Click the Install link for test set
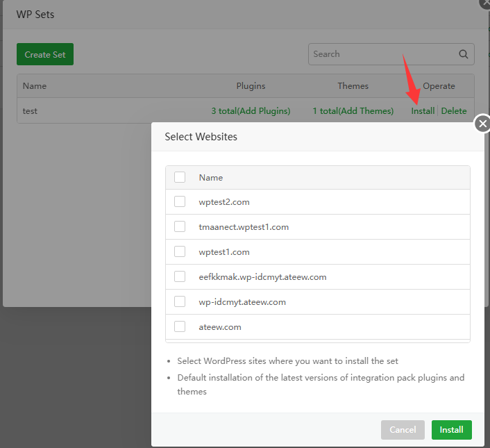Image resolution: width=490 pixels, height=448 pixels. 423,111
